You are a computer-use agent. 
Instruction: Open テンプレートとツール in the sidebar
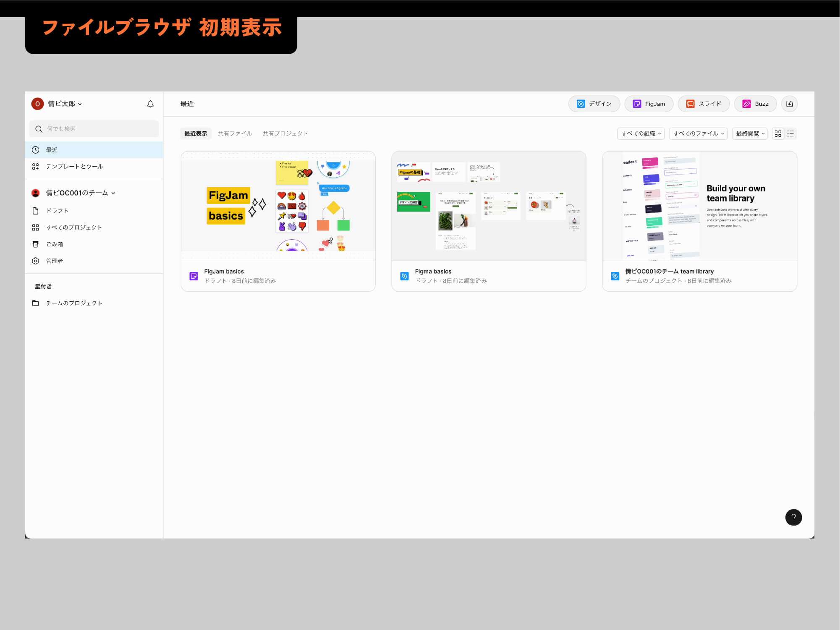(94, 167)
